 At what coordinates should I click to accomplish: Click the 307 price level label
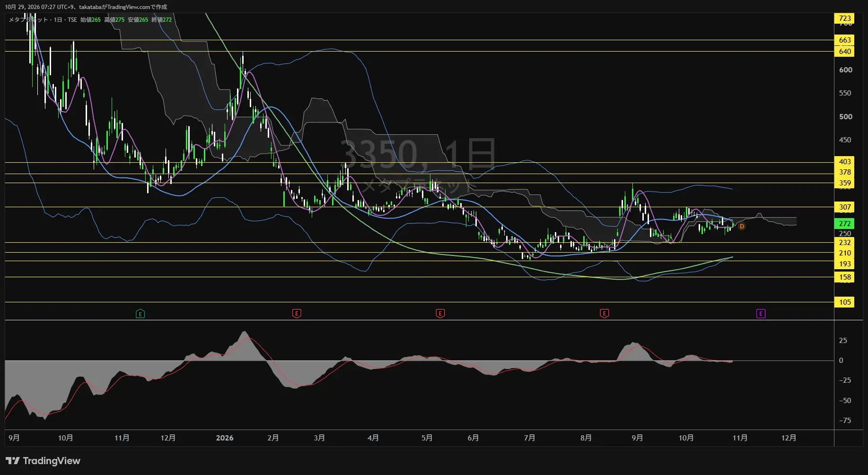click(x=844, y=207)
